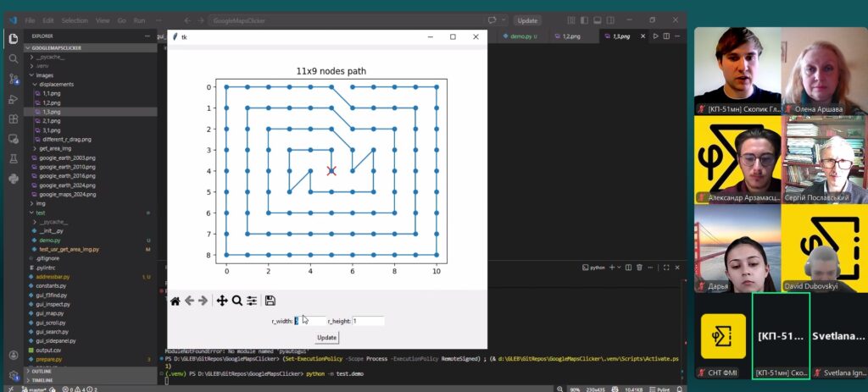Click the Update button in title bar
This screenshot has height=392, width=868.
click(x=527, y=20)
